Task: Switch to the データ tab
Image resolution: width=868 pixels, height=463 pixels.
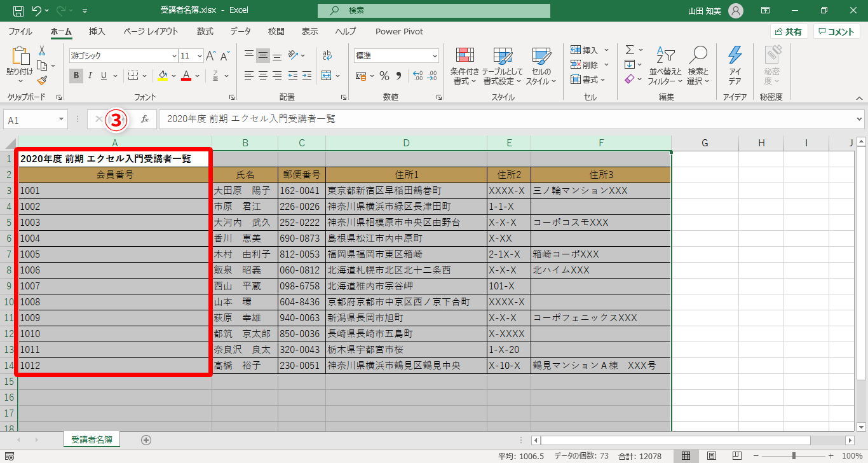Action: coord(241,31)
